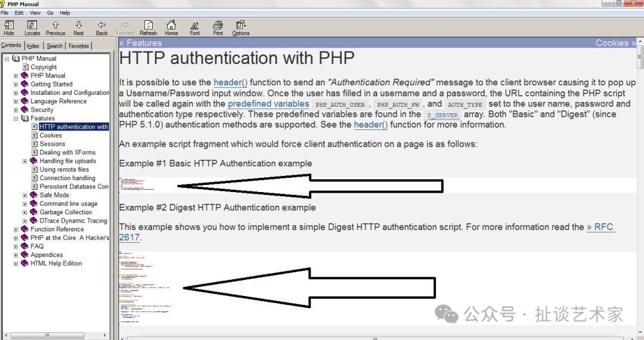Open the Help menu
Image resolution: width=644 pixels, height=340 pixels.
pos(65,13)
